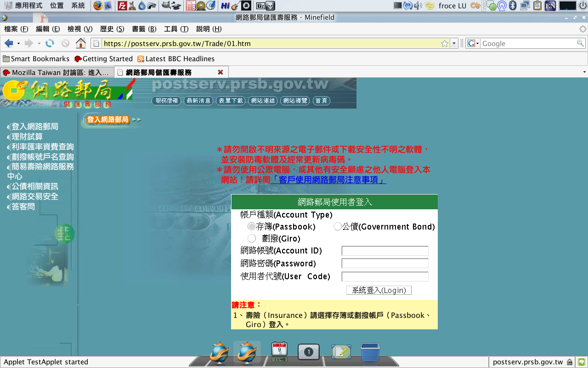The image size is (588, 368).
Task: Click the EN input method indicator
Action: [550, 6]
